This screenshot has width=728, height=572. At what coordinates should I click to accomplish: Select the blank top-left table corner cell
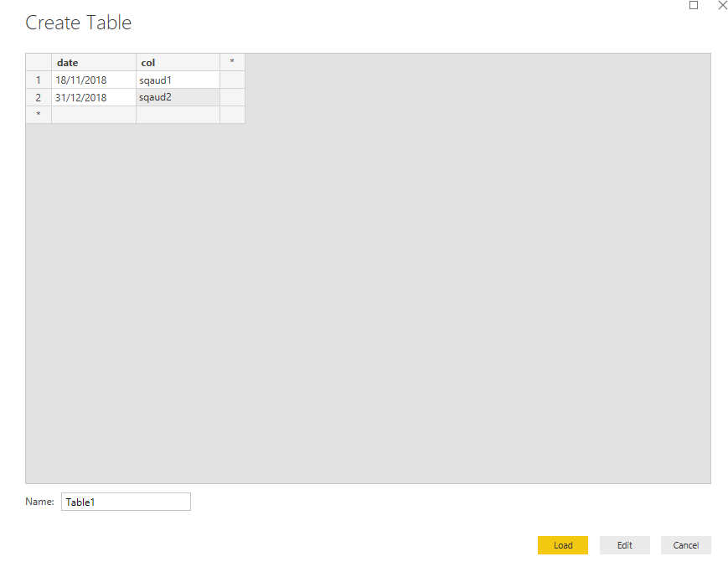coord(39,62)
